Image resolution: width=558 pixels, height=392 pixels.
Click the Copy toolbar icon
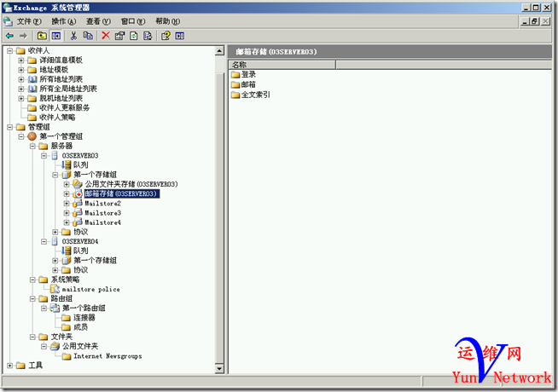[x=88, y=36]
